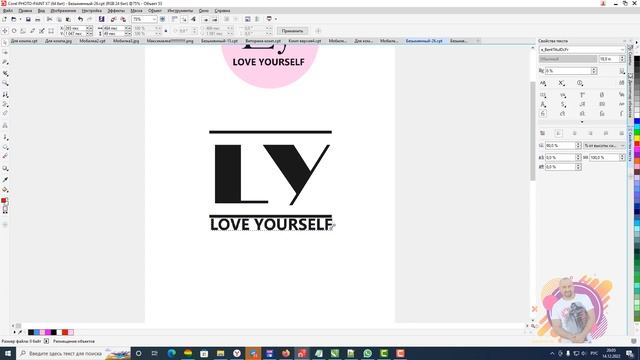Switch to the Витрина кошп.cpt document tab
This screenshot has width=640, height=360.
(x=263, y=41)
